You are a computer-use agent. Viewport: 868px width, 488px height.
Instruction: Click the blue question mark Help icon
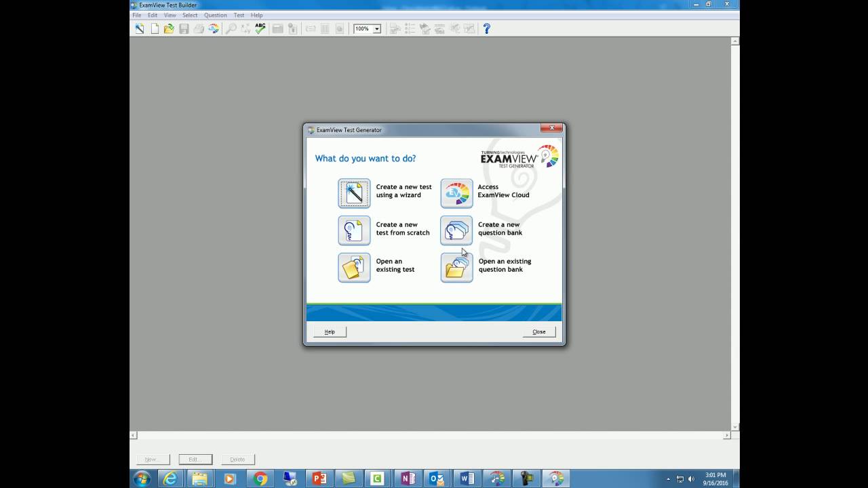point(486,28)
